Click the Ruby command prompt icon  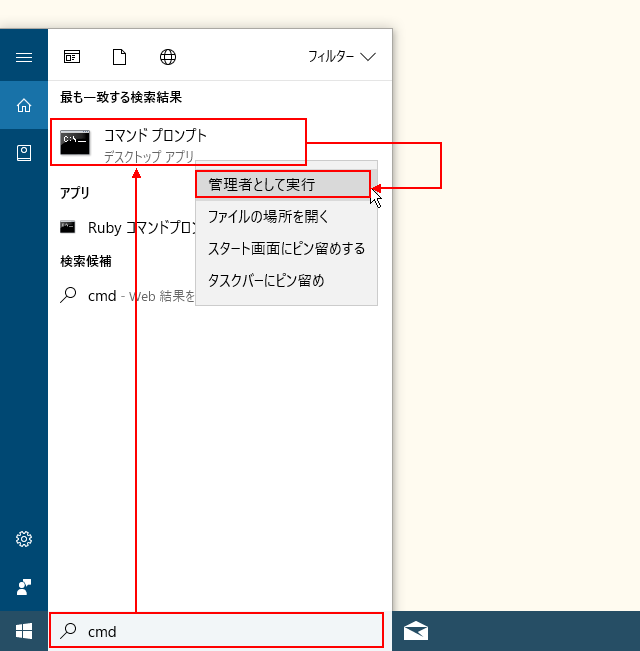67,227
